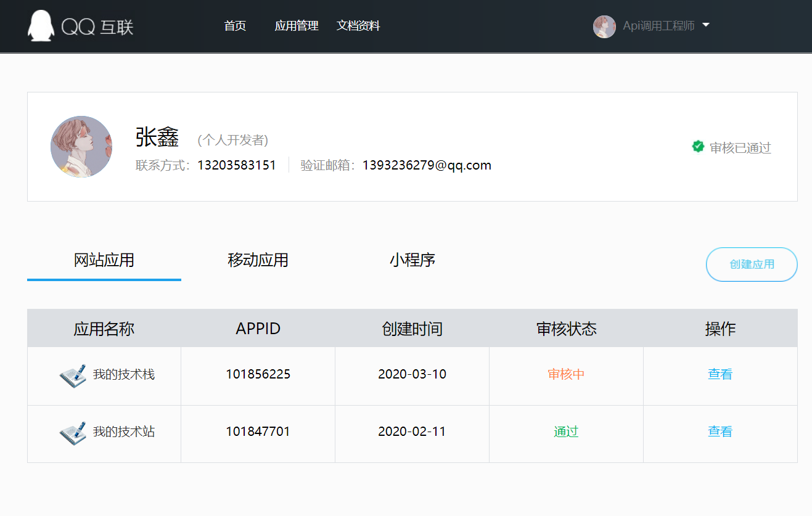Click the 我的技术站 app notebook icon
This screenshot has height=516, width=812.
point(73,432)
